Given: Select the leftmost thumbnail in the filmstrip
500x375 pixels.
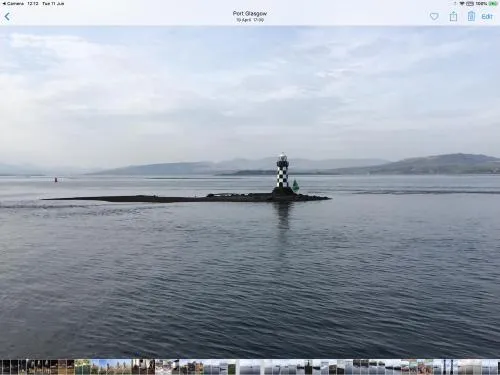Looking at the screenshot, I should click(1, 367).
